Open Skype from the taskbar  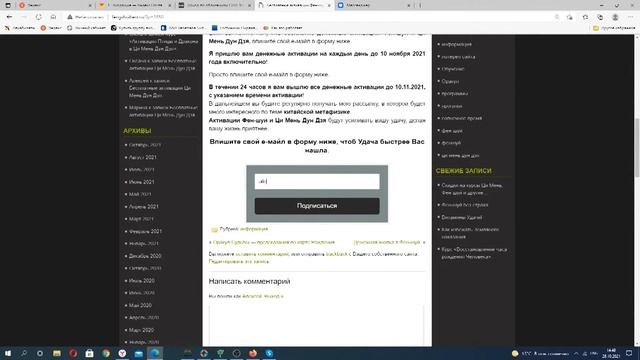coord(269,353)
